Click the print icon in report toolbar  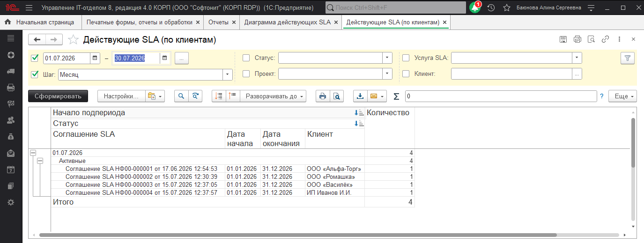(322, 96)
